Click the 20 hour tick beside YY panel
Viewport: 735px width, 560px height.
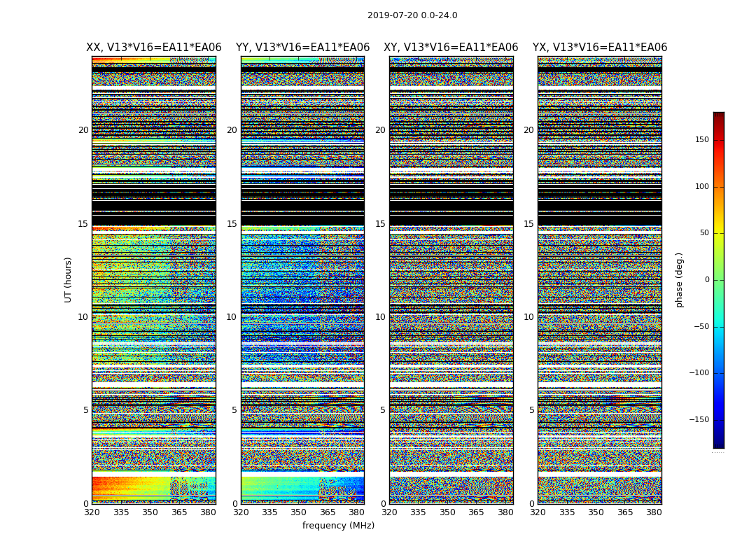coord(232,130)
